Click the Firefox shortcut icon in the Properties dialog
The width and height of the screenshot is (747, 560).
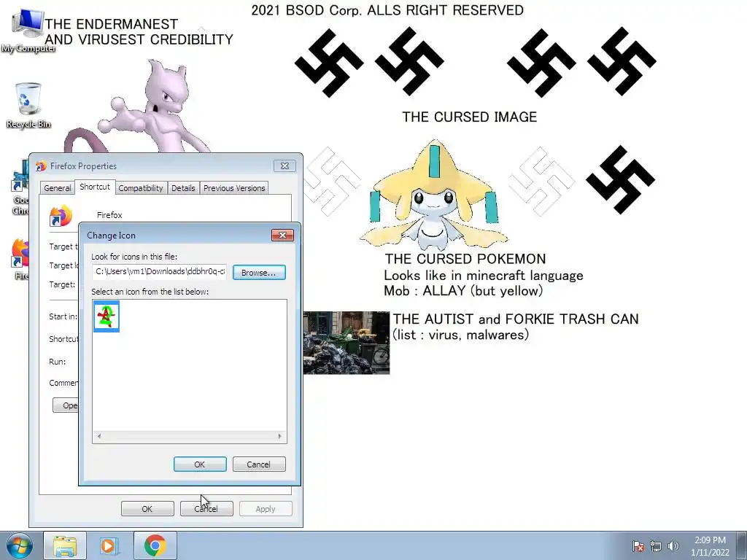pyautogui.click(x=61, y=216)
